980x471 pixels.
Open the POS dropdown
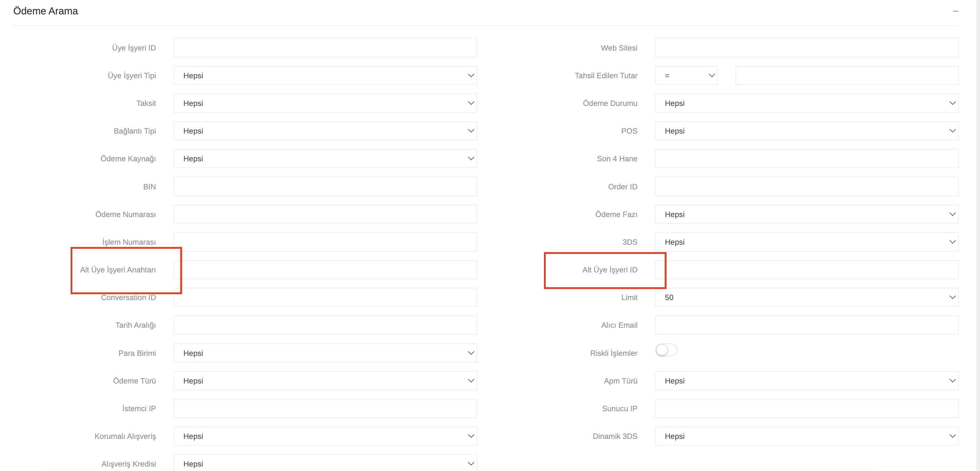point(806,131)
